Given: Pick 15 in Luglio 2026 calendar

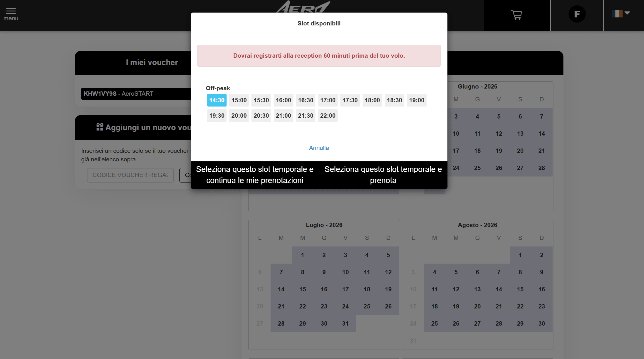Looking at the screenshot, I should 303,289.
